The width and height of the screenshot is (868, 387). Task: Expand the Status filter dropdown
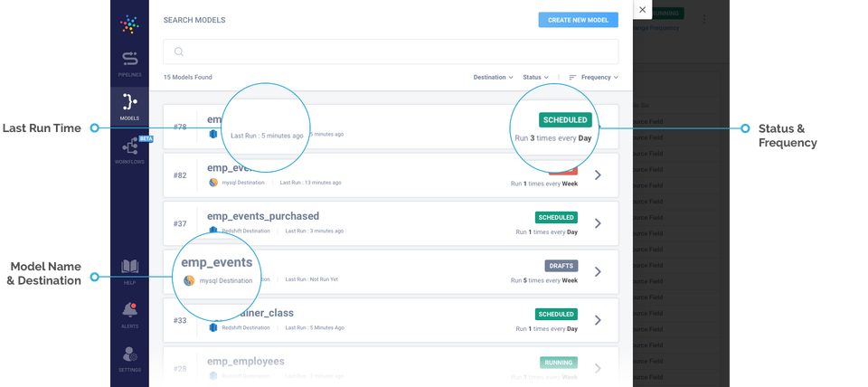point(535,78)
